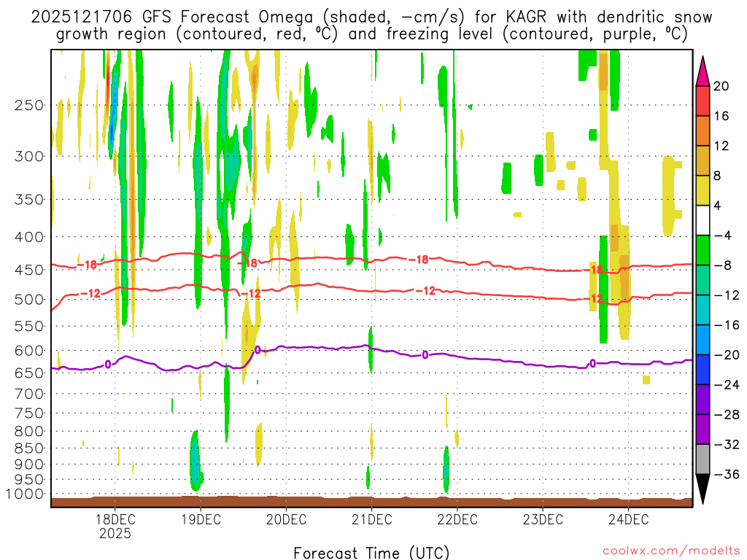
Task: Click the 400 pressure level label
Action: click(29, 237)
